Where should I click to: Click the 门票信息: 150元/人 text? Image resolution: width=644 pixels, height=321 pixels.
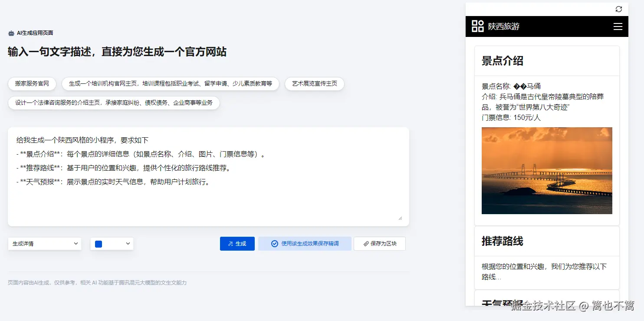(x=511, y=117)
